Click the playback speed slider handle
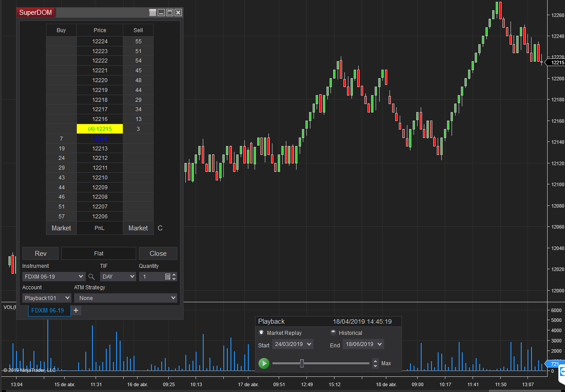 click(x=302, y=363)
